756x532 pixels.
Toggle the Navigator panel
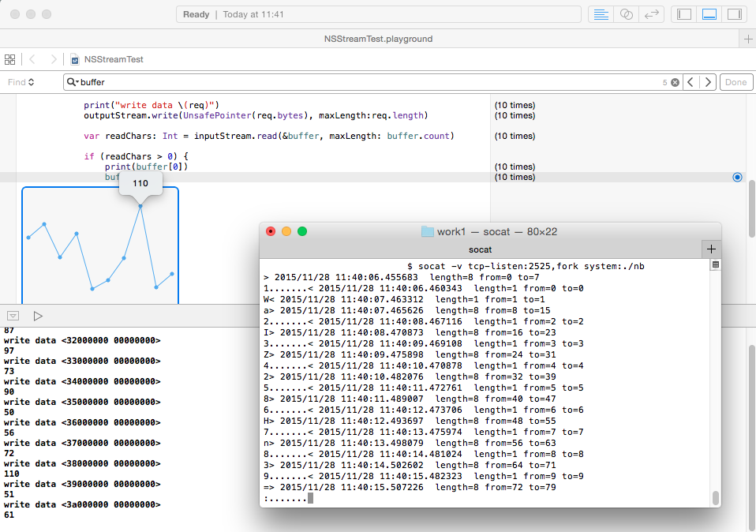point(684,14)
